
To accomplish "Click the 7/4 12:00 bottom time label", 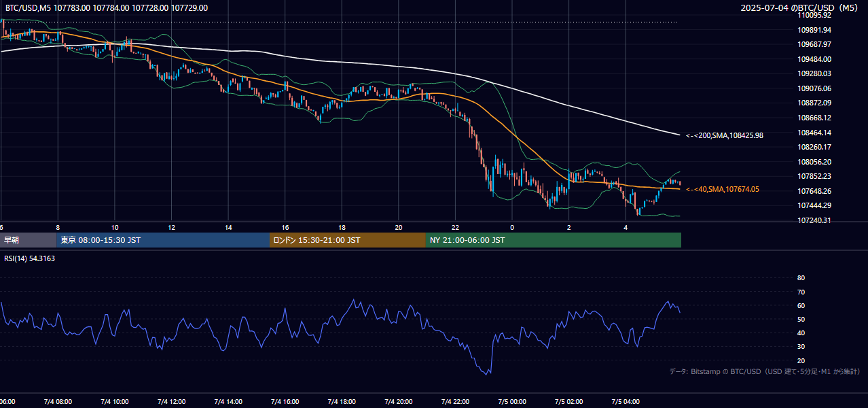I will coord(171,402).
